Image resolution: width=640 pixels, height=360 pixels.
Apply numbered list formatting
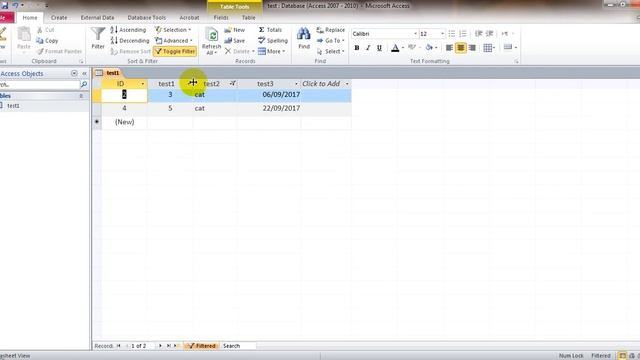tap(462, 33)
